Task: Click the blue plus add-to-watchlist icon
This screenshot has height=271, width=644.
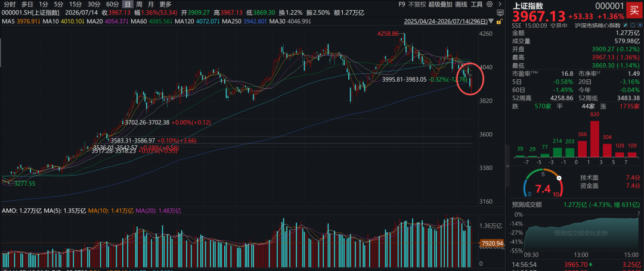Action: pos(640,25)
